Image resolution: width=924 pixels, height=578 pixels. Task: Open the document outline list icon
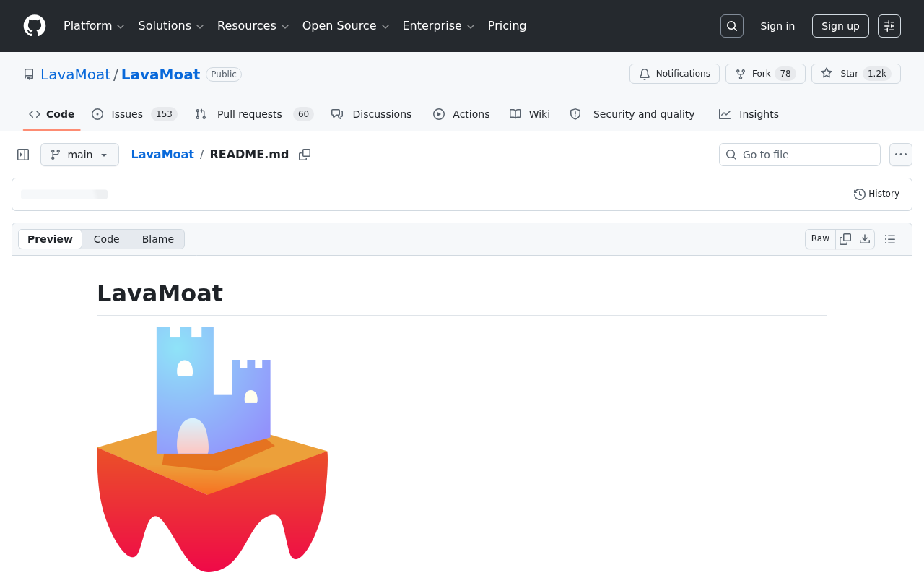pos(890,239)
